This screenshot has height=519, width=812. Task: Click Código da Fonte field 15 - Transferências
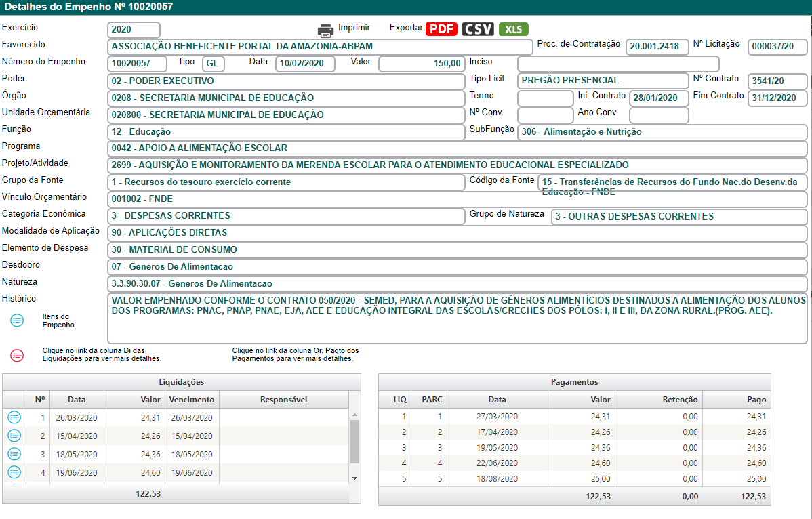tap(672, 182)
